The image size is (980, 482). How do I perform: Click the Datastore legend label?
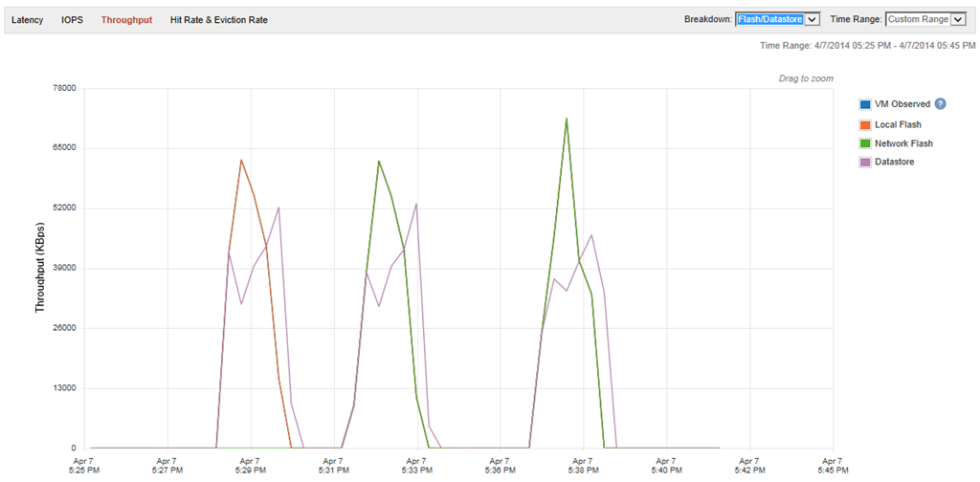(x=894, y=163)
